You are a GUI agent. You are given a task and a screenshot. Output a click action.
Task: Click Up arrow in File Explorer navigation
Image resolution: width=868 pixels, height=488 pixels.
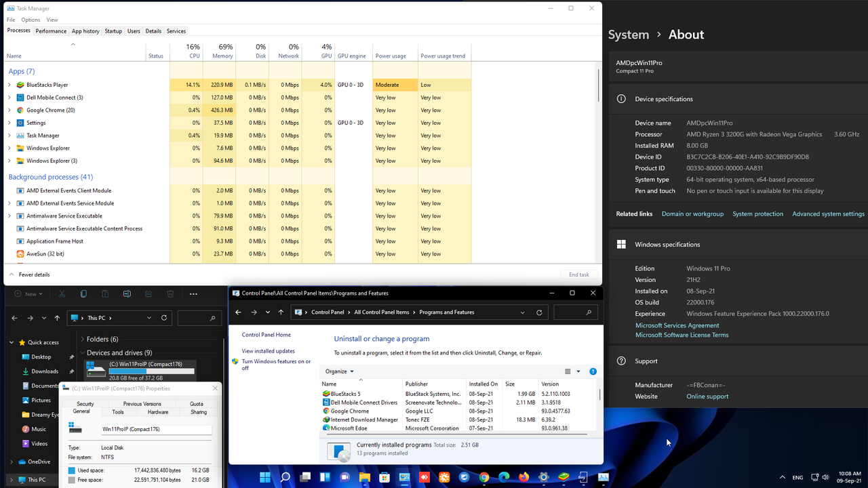tap(58, 317)
